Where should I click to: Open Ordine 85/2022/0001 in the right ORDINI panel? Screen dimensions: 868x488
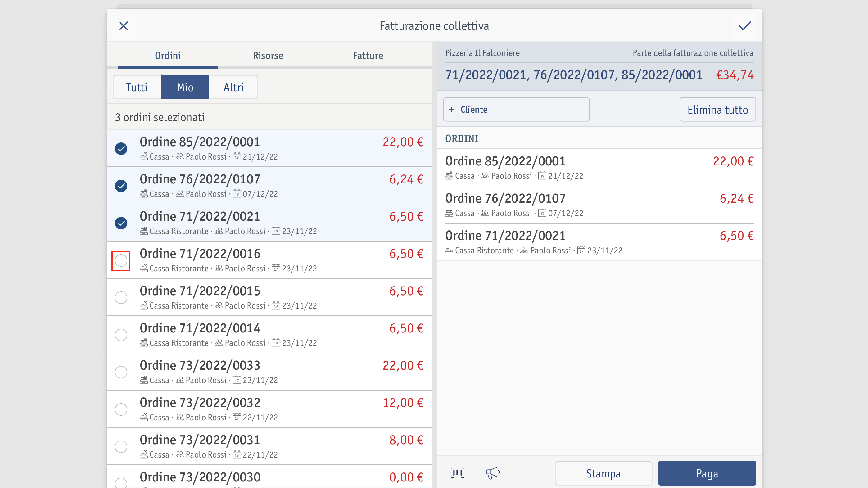point(599,168)
